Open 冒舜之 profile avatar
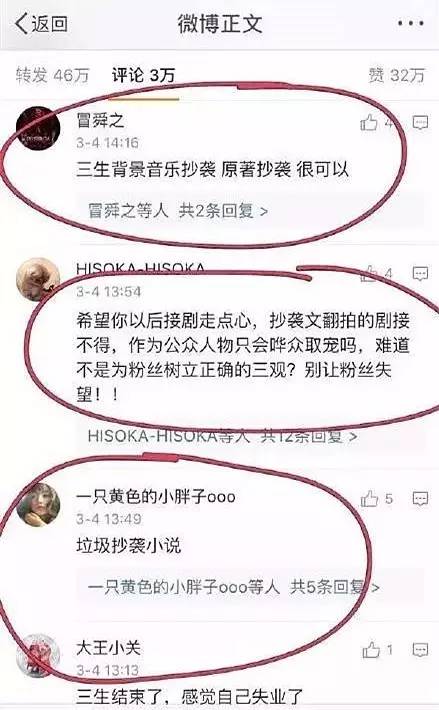439x710 pixels. [38, 129]
